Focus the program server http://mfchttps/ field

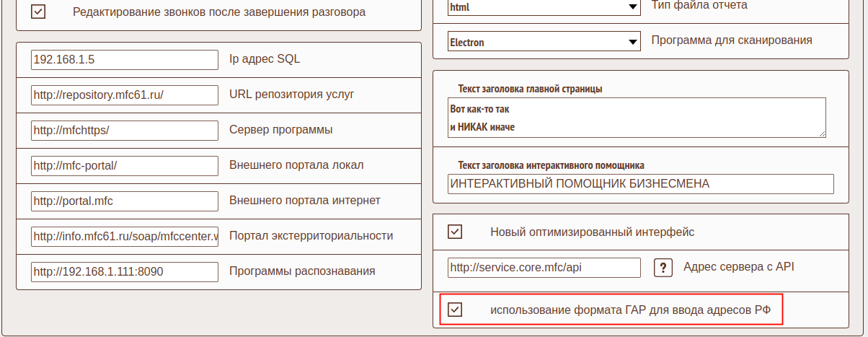124,130
